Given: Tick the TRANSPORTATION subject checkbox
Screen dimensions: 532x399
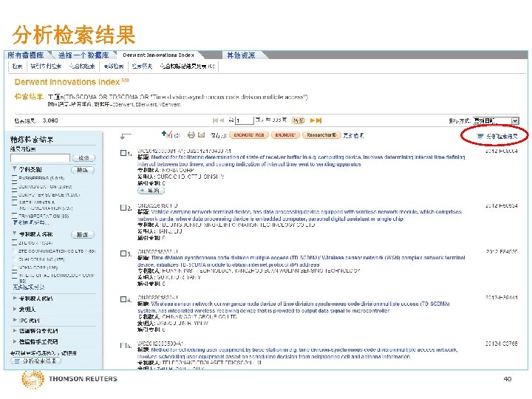Looking at the screenshot, I should click(14, 216).
